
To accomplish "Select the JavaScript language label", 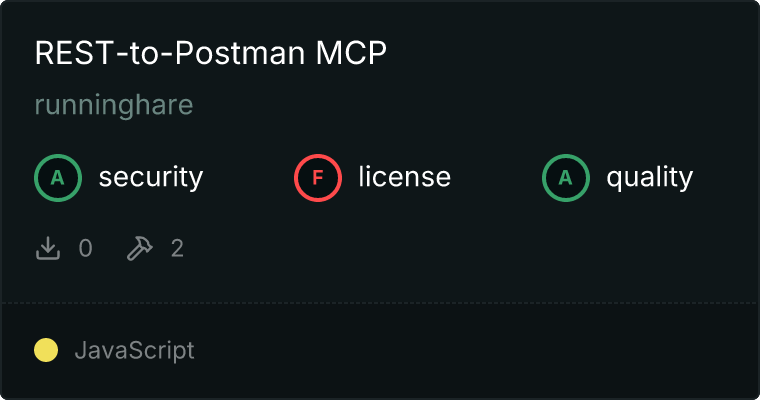I will pyautogui.click(x=134, y=351).
